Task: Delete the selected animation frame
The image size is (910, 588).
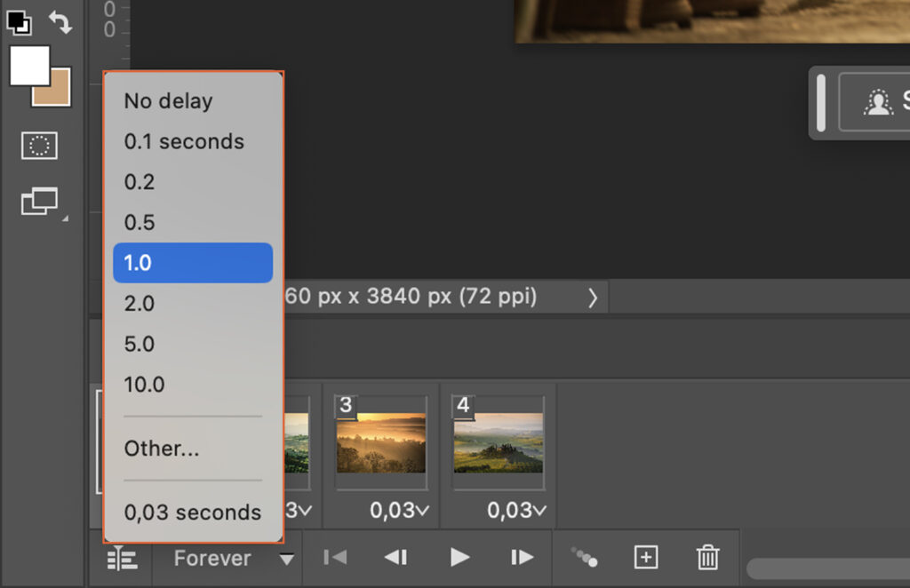Action: coord(707,558)
